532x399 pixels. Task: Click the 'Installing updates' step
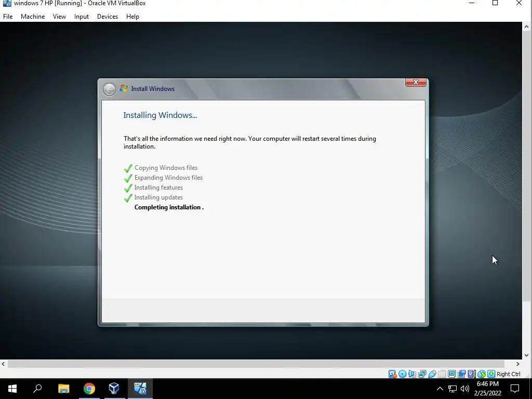tap(158, 197)
